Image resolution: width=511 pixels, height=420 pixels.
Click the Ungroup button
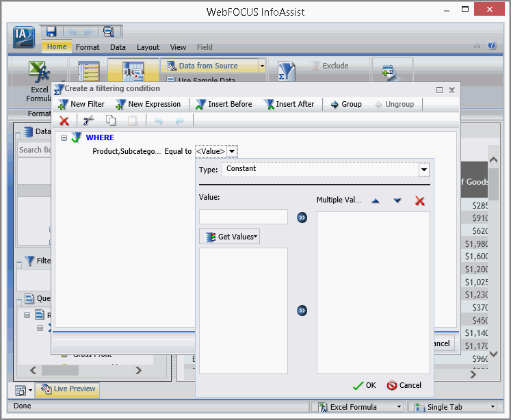[394, 104]
